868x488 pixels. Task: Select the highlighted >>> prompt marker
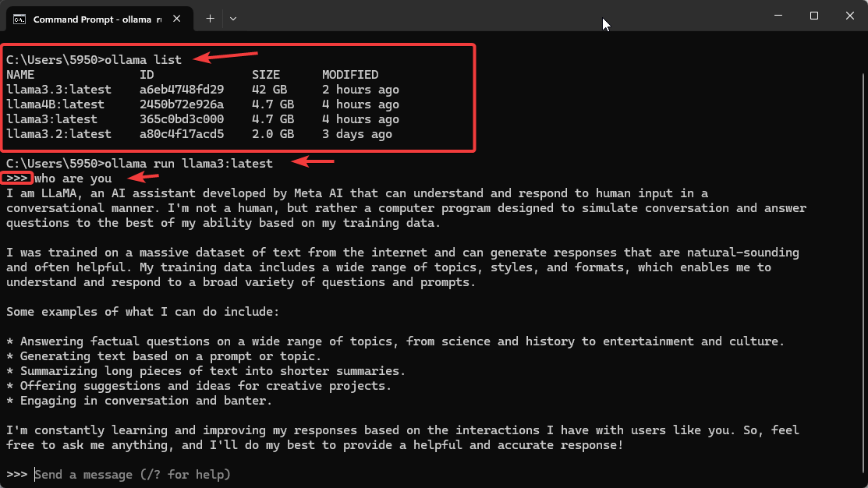tap(17, 178)
